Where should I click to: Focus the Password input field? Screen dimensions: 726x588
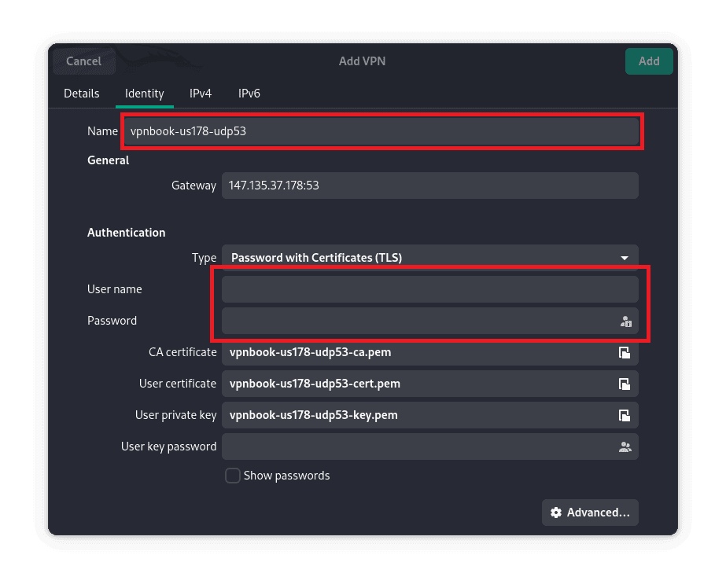[430, 321]
